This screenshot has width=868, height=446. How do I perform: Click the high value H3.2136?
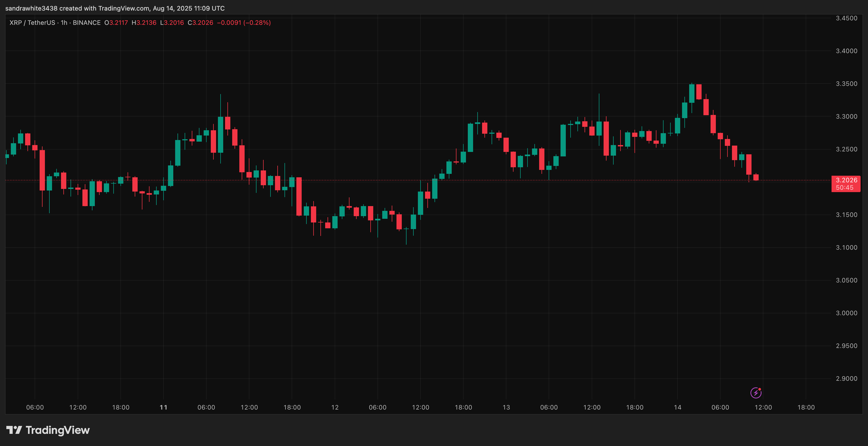144,22
